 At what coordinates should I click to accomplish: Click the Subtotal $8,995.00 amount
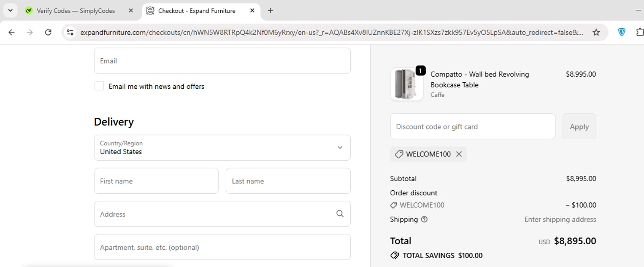coord(581,179)
